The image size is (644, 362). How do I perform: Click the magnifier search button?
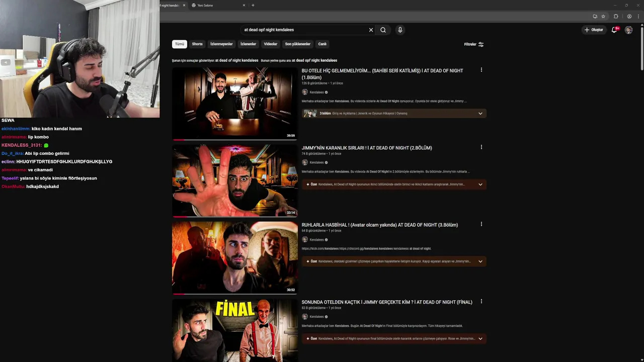click(383, 30)
